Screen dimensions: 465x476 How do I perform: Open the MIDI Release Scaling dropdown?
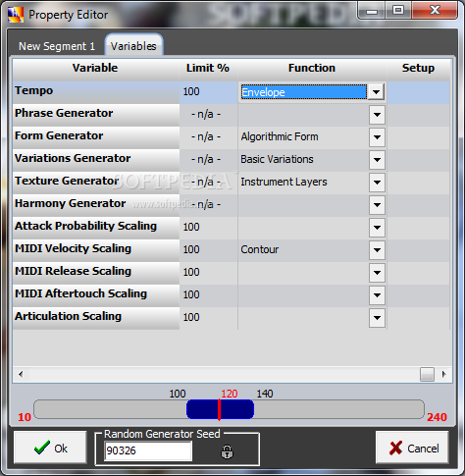377,273
